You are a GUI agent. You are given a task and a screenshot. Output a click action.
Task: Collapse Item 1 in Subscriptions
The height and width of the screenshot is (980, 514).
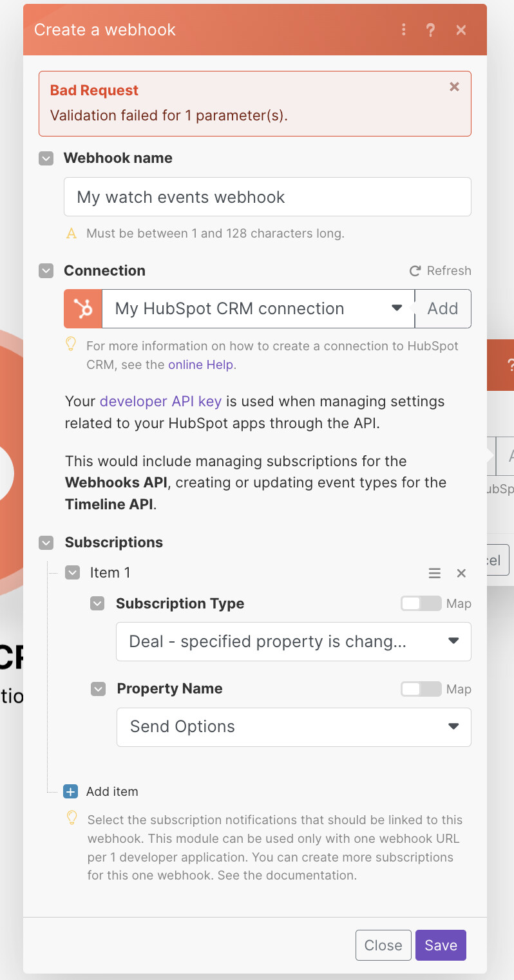[73, 572]
